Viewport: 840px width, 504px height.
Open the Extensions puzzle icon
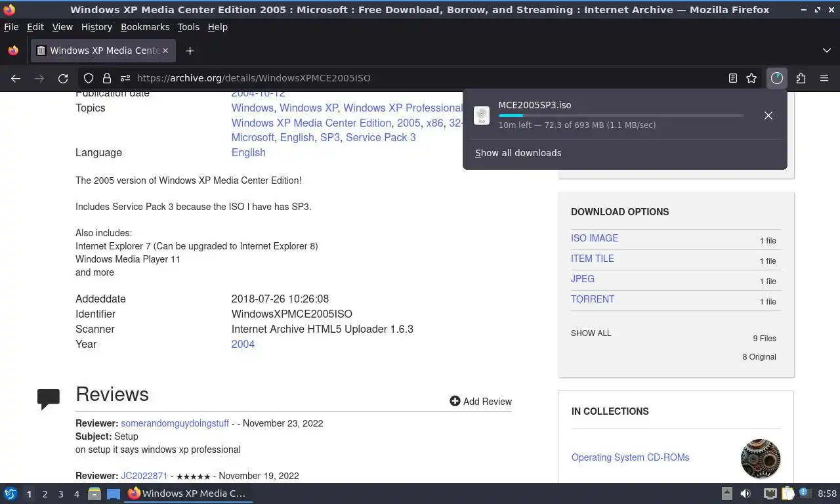point(801,78)
